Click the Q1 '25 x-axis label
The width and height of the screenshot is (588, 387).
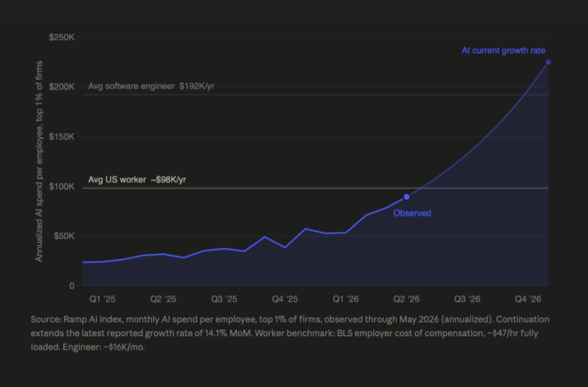(102, 299)
